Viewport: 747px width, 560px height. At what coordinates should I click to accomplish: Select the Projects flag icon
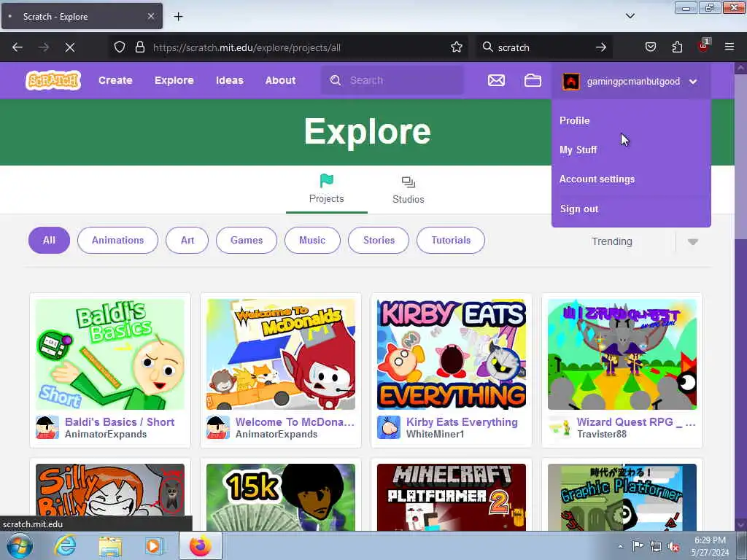coord(326,181)
